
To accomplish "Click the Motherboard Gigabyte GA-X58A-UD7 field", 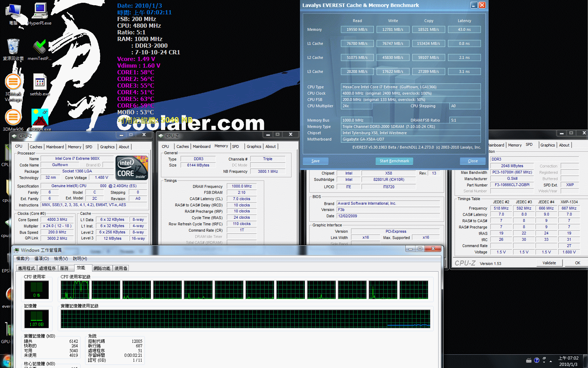I will (x=411, y=139).
